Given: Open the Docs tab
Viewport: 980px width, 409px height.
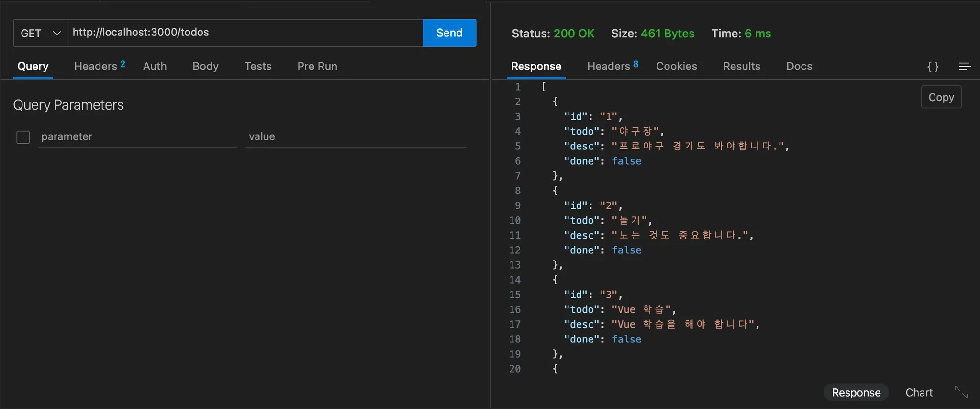Looking at the screenshot, I should click(x=799, y=66).
